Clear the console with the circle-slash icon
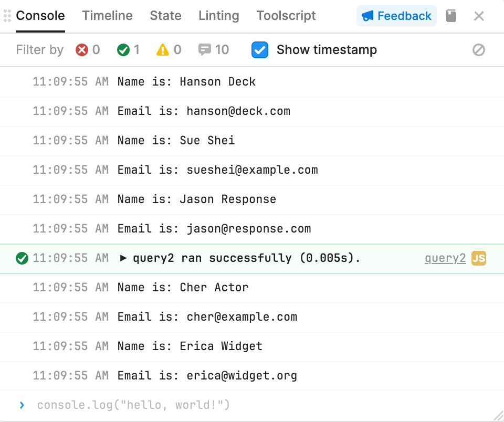This screenshot has height=422, width=504. [x=479, y=50]
